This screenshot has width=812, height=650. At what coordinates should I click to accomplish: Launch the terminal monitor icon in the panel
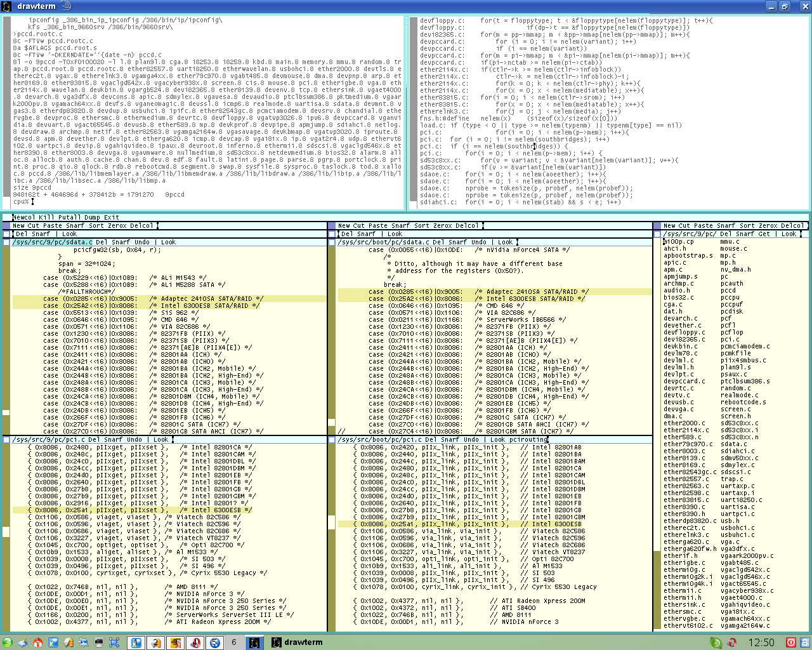click(99, 642)
